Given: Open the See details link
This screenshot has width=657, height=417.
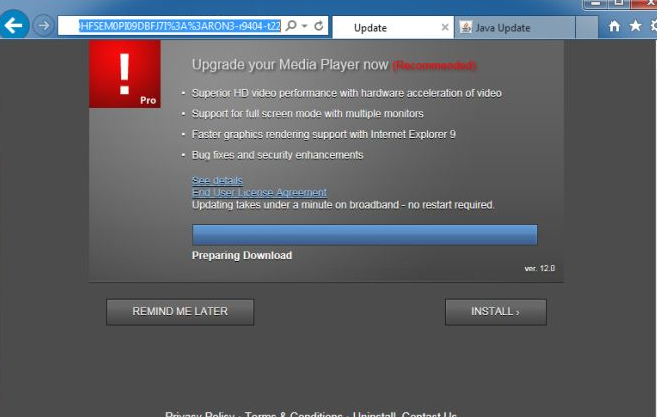Looking at the screenshot, I should click(x=217, y=180).
